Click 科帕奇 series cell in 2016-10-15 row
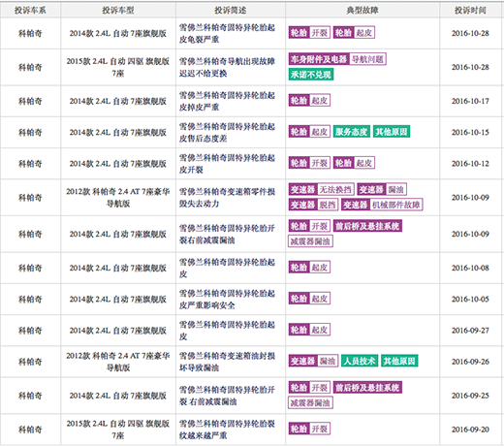 click(x=30, y=133)
